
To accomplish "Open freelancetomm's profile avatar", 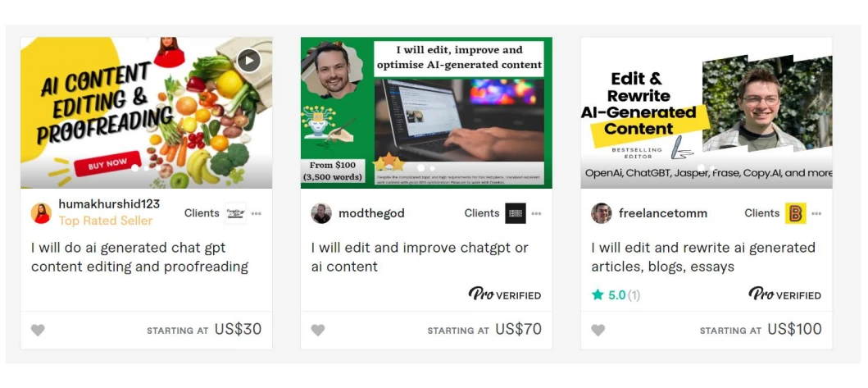I will (601, 212).
